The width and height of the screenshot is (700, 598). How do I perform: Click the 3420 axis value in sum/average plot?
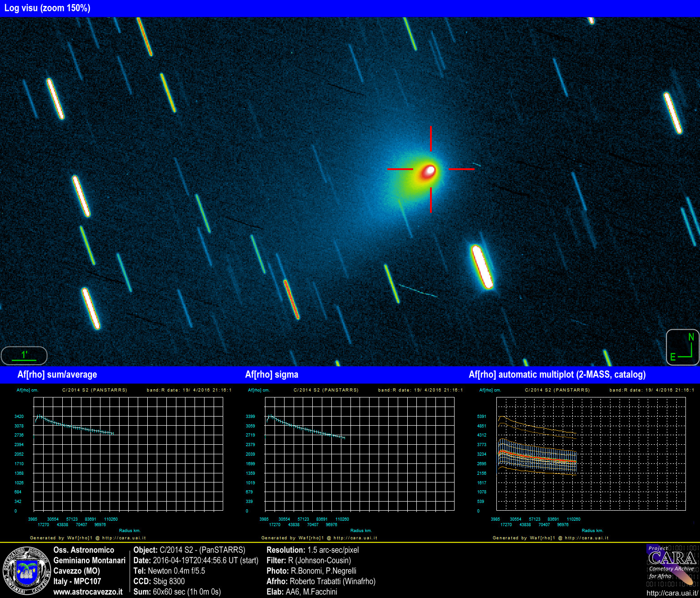click(x=19, y=417)
